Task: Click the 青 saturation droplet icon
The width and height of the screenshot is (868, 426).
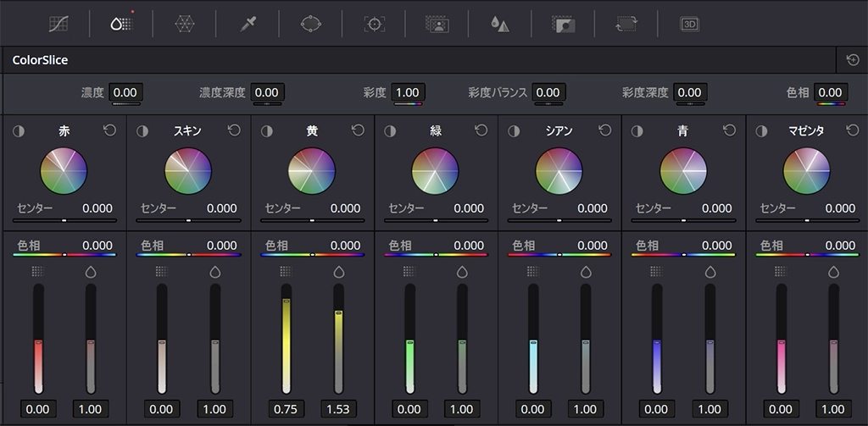Action: click(x=710, y=272)
